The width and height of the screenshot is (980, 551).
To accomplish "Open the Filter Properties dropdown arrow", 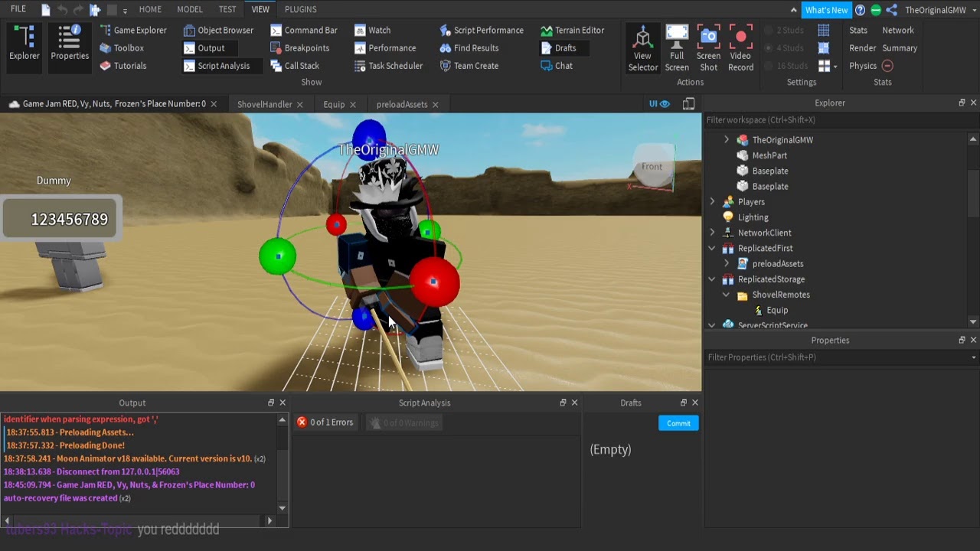I will click(973, 357).
